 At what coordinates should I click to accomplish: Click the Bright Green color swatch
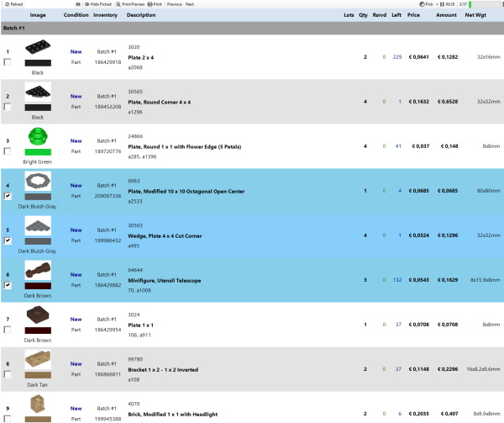click(x=37, y=151)
